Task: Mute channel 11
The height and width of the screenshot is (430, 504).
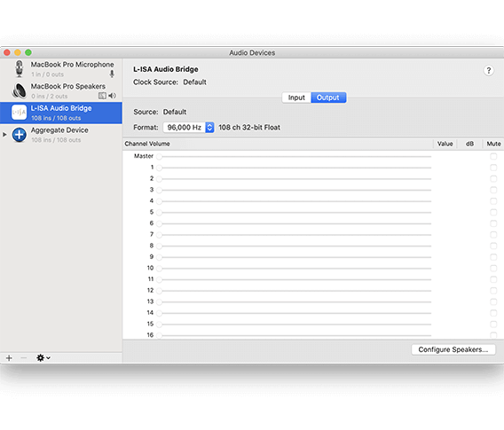Action: click(x=493, y=279)
